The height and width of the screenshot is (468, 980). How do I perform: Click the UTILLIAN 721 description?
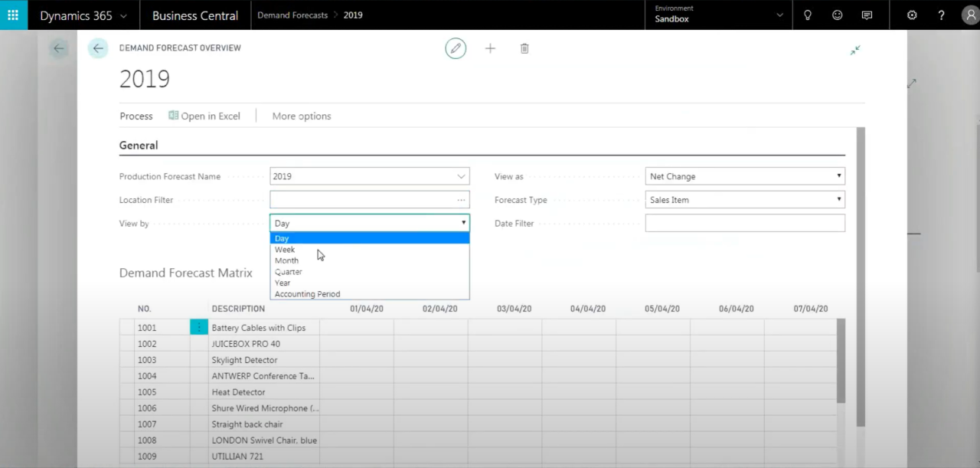point(237,457)
